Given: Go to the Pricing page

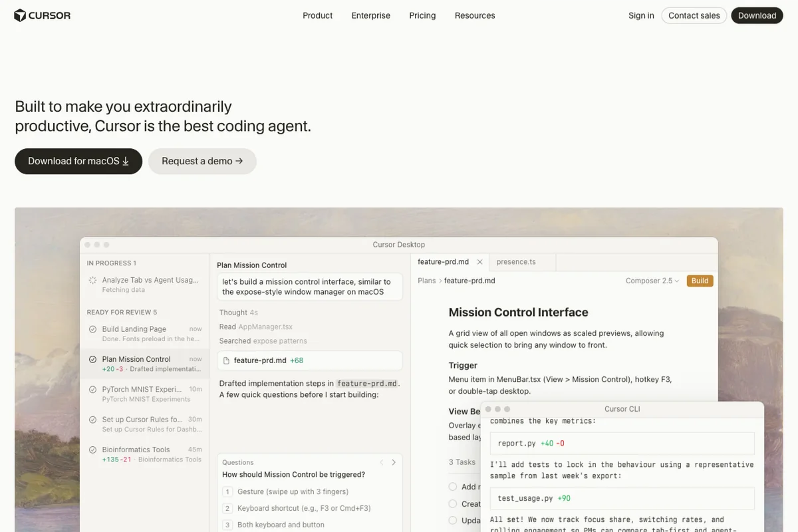Looking at the screenshot, I should [x=422, y=15].
